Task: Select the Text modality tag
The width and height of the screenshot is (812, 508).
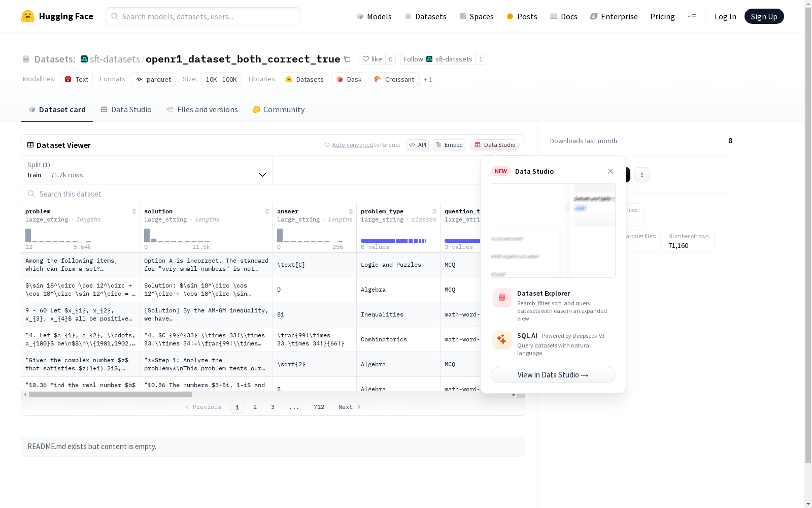Action: 77,79
